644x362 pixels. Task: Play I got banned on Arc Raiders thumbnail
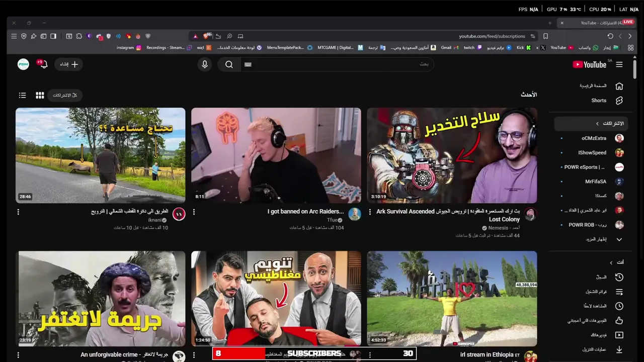pos(276,155)
